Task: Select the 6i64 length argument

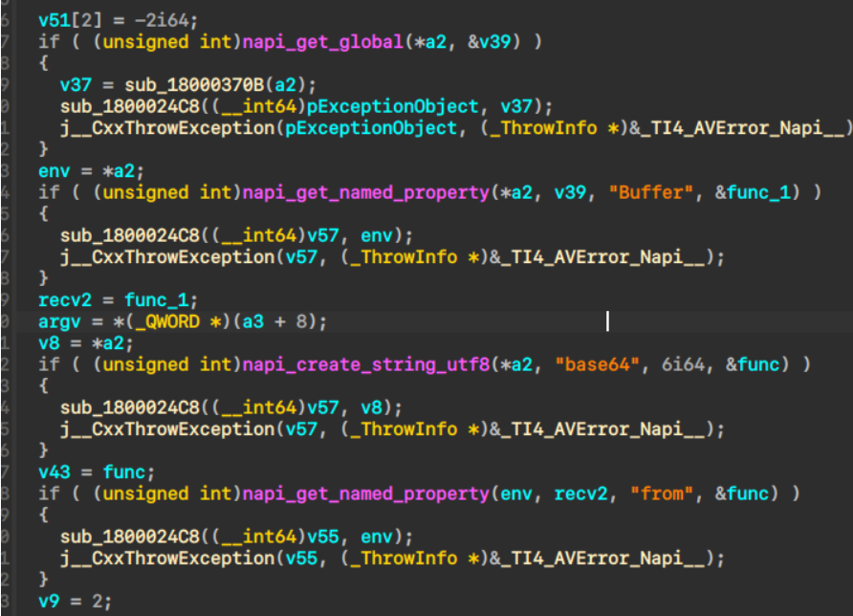Action: (683, 364)
